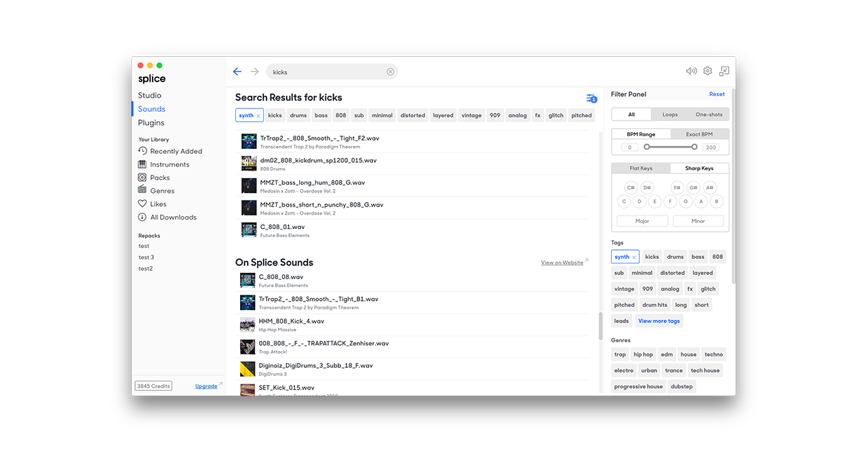
Task: Open the volume speaker control
Action: click(x=691, y=71)
